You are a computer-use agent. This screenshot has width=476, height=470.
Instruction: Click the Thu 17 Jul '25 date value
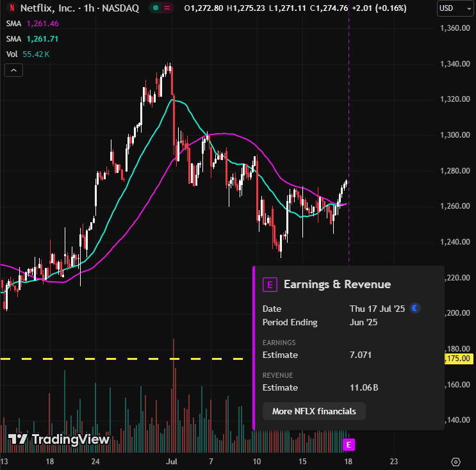(x=377, y=309)
